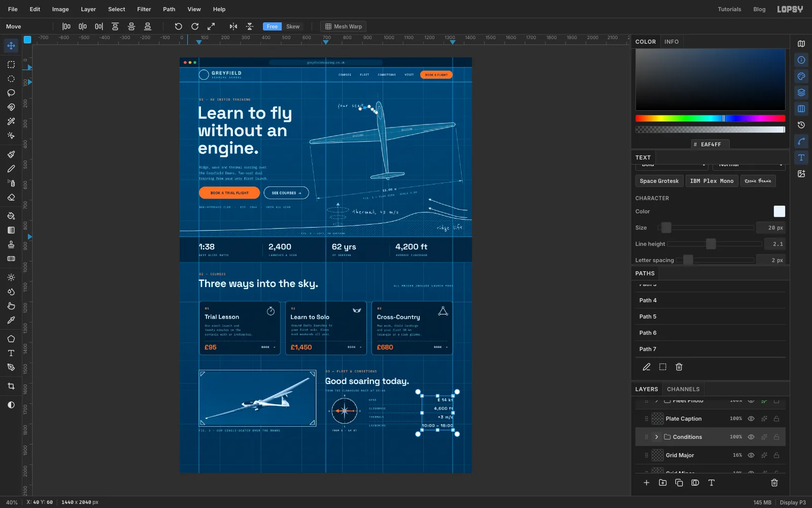Create a new layer group
This screenshot has width=812, height=508.
click(x=663, y=483)
